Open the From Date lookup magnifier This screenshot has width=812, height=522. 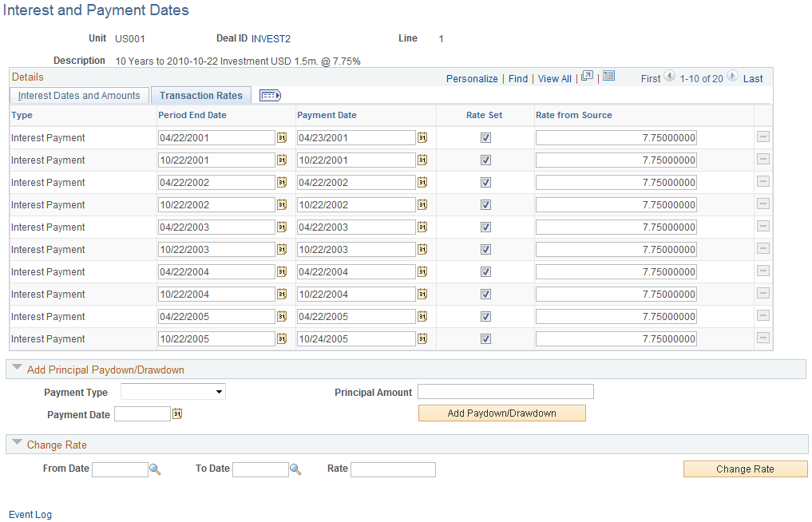click(x=155, y=469)
